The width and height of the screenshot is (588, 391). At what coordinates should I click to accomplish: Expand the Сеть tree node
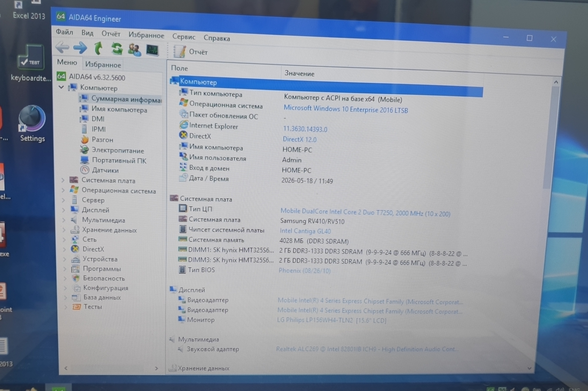[x=64, y=239]
